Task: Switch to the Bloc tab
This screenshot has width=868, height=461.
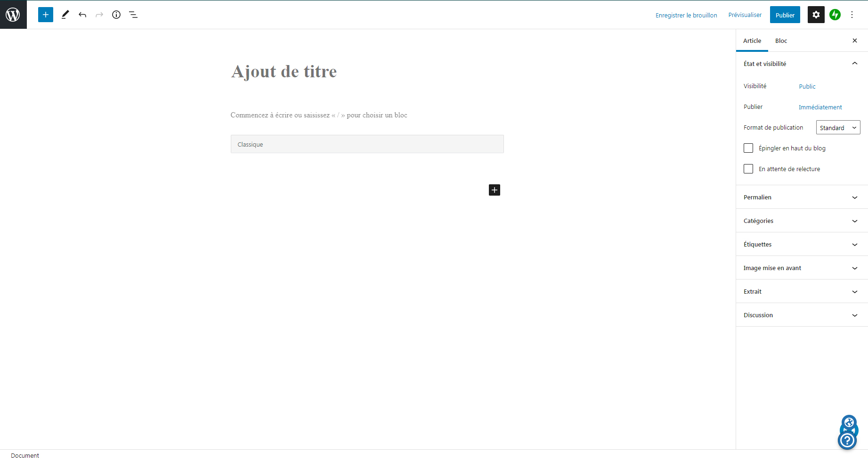Action: [781, 41]
